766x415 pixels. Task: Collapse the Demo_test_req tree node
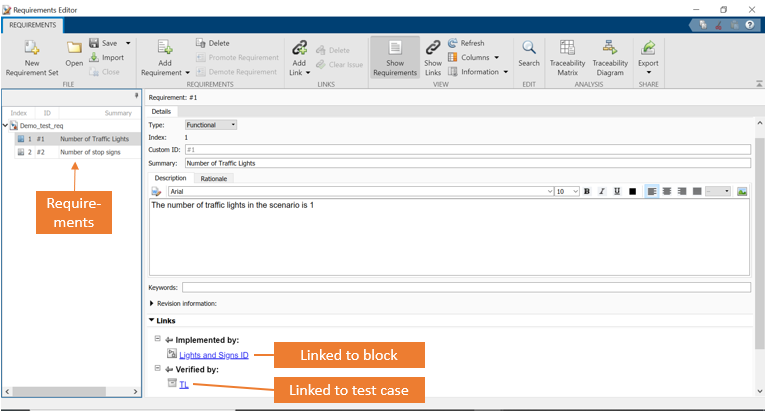coord(6,126)
